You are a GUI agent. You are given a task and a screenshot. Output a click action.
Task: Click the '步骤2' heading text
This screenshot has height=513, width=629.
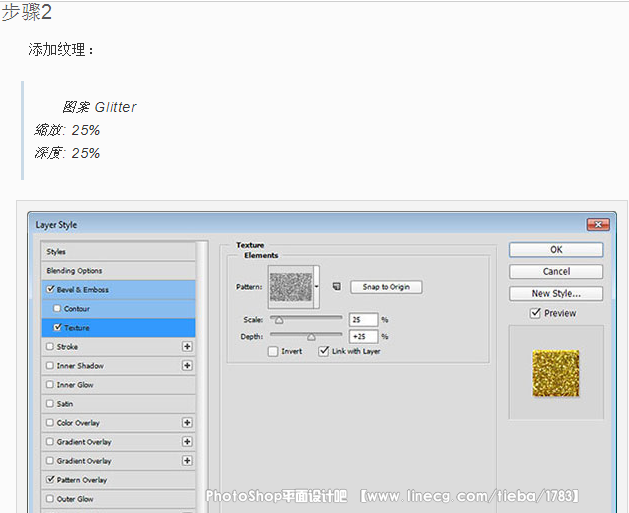coord(26,12)
